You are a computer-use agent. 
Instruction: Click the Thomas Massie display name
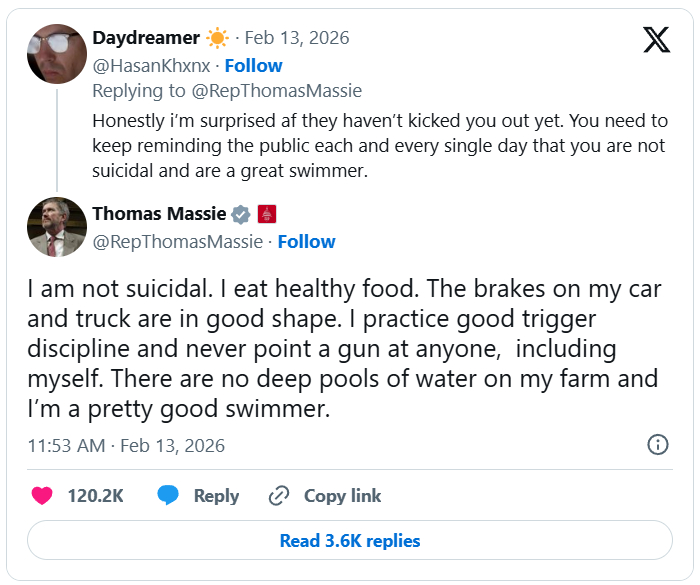click(159, 213)
